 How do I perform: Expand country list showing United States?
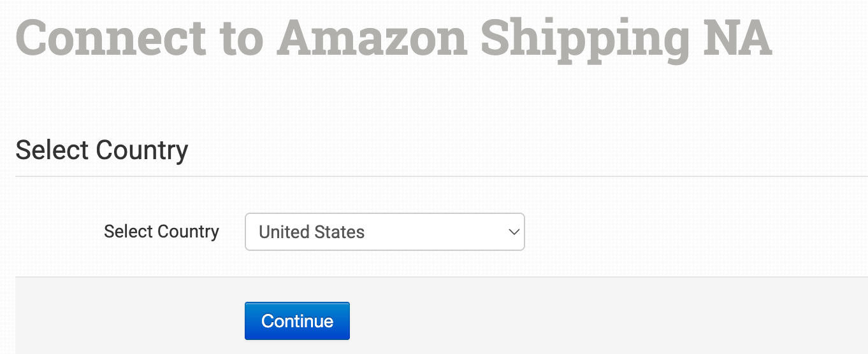[x=384, y=232]
